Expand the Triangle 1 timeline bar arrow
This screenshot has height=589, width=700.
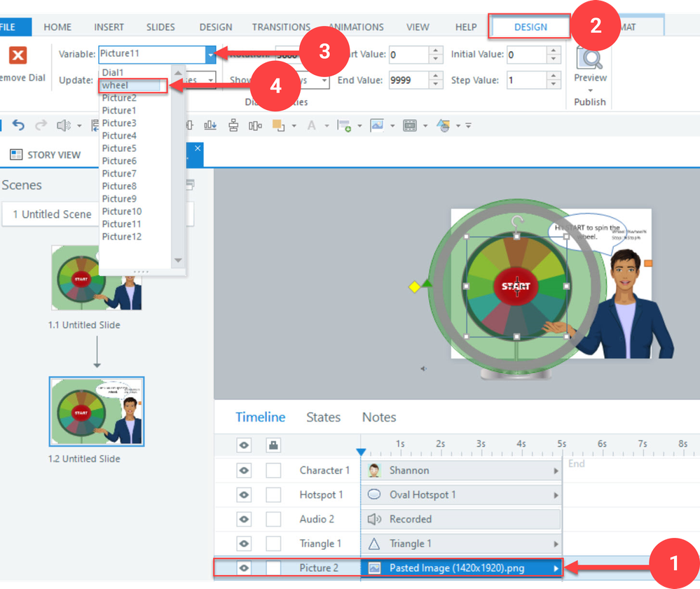556,544
